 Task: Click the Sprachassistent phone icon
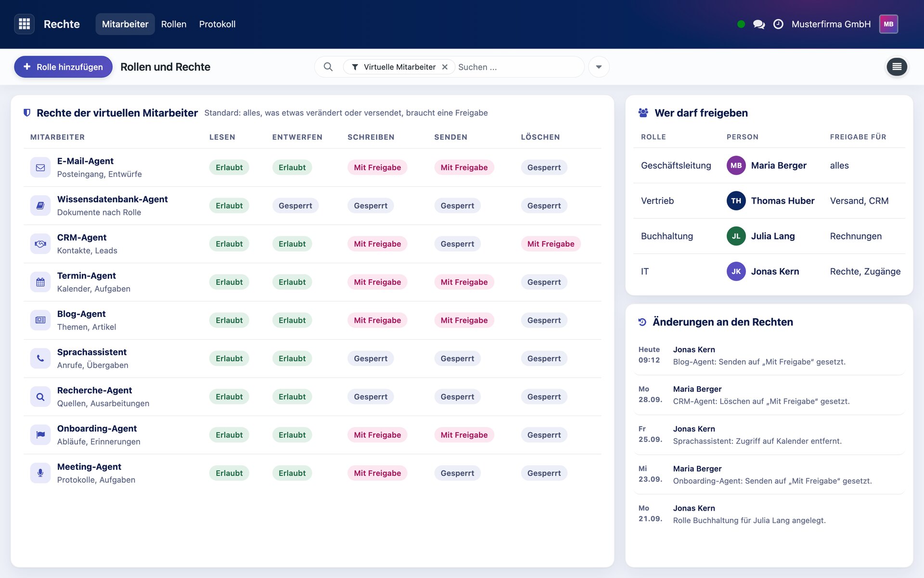coord(40,358)
